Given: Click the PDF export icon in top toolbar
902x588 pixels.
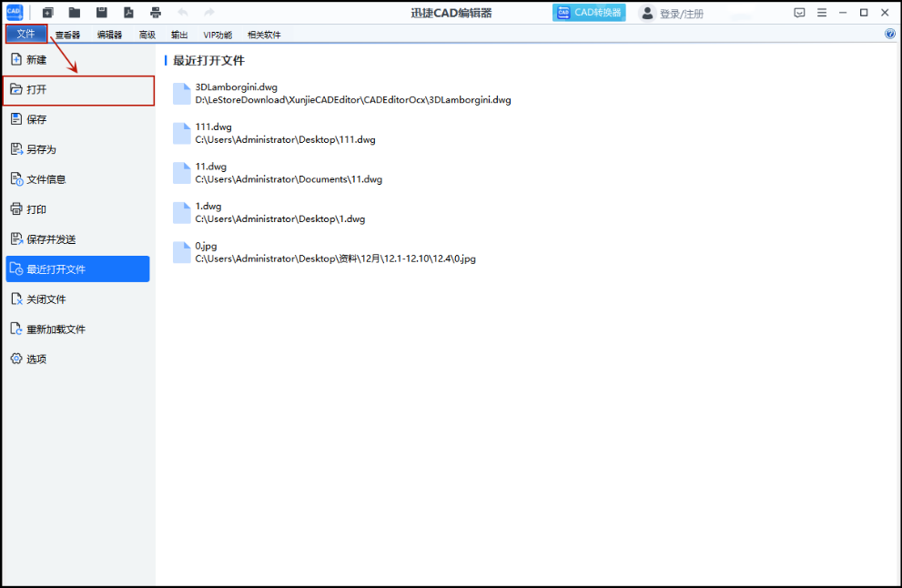Looking at the screenshot, I should 128,13.
